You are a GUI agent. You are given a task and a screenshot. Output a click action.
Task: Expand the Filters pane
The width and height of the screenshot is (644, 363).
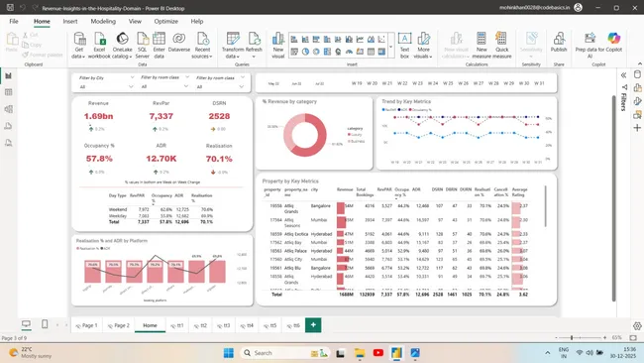pos(623,75)
